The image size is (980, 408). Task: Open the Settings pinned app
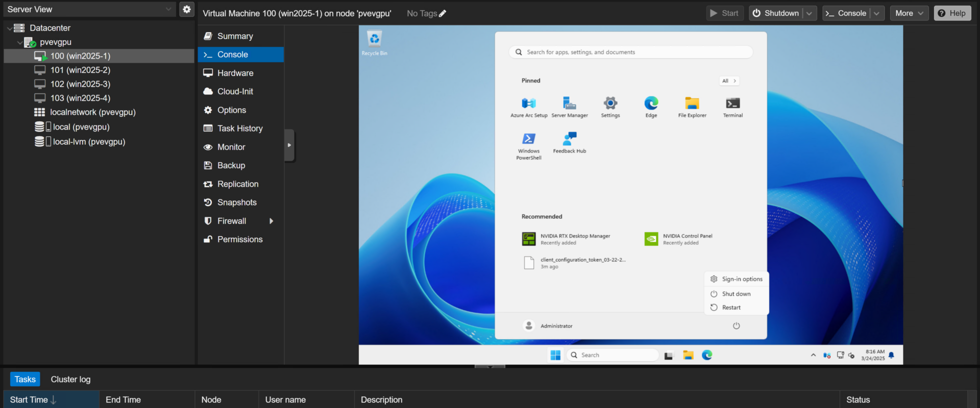click(x=610, y=107)
